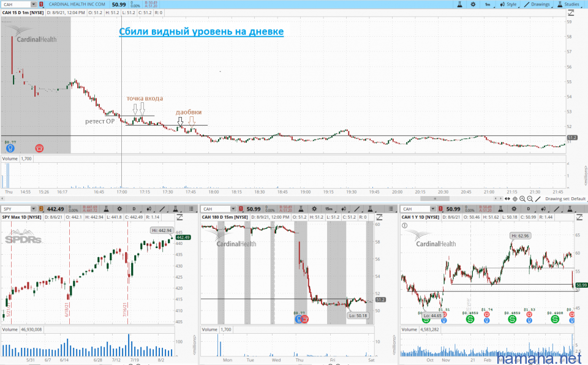
Task: Click the 442.49 last price in SPY toolbar
Action: (x=56, y=209)
